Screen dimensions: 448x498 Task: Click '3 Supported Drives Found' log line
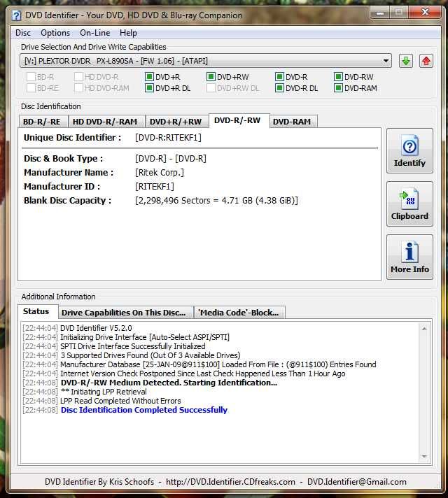tap(150, 355)
